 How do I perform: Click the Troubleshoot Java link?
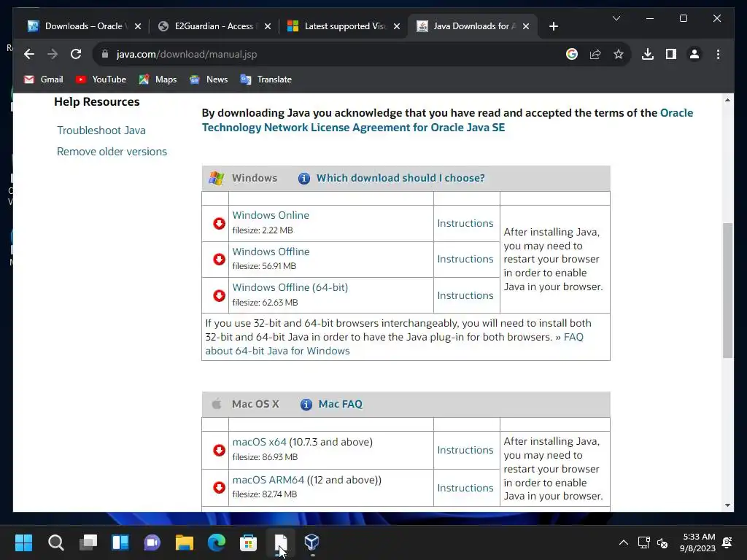[101, 131]
